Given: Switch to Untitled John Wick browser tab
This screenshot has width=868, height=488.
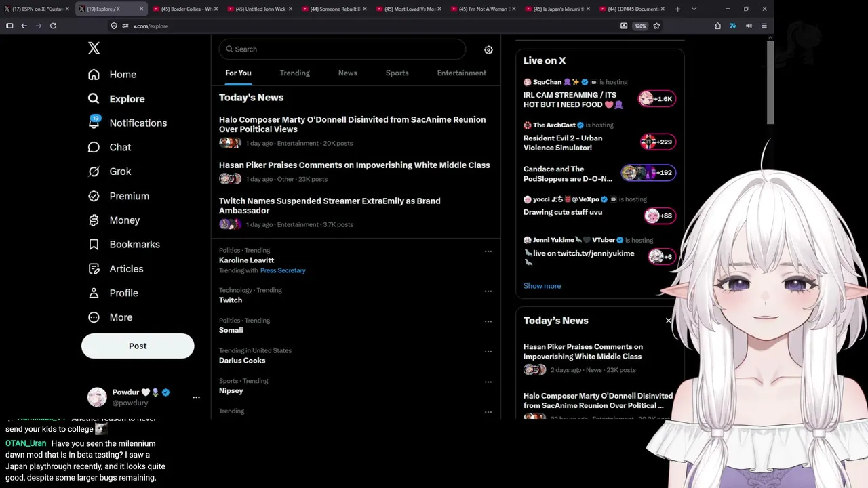Looking at the screenshot, I should point(260,9).
